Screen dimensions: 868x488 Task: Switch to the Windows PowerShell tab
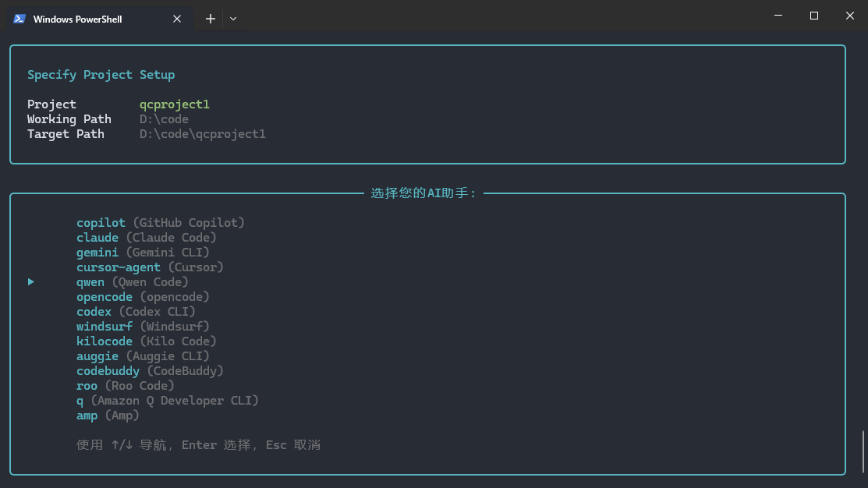tap(94, 18)
